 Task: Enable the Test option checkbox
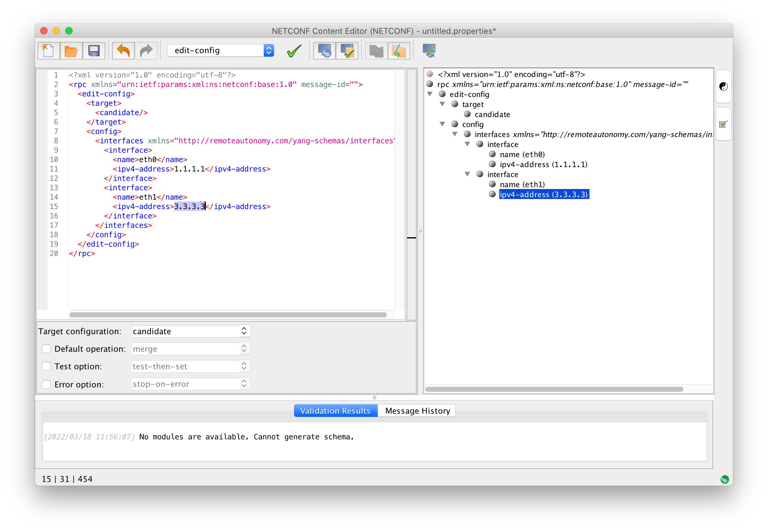(46, 366)
